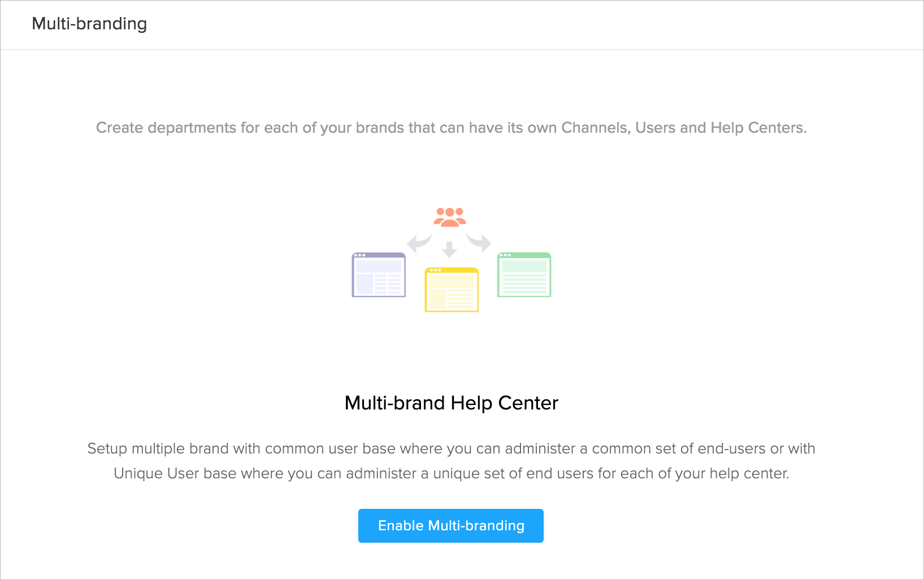924x580 pixels.
Task: Click the "Setup multiple brand" text line
Action: coord(451,448)
